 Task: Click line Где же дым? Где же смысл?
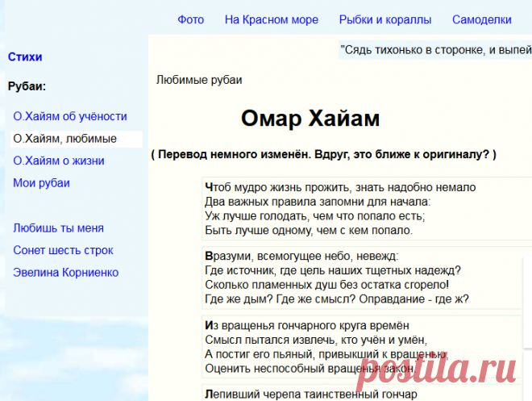coord(337,299)
